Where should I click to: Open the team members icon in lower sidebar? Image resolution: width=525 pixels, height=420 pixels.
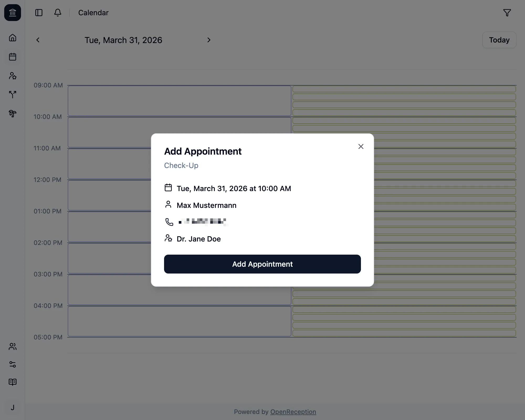tap(12, 346)
